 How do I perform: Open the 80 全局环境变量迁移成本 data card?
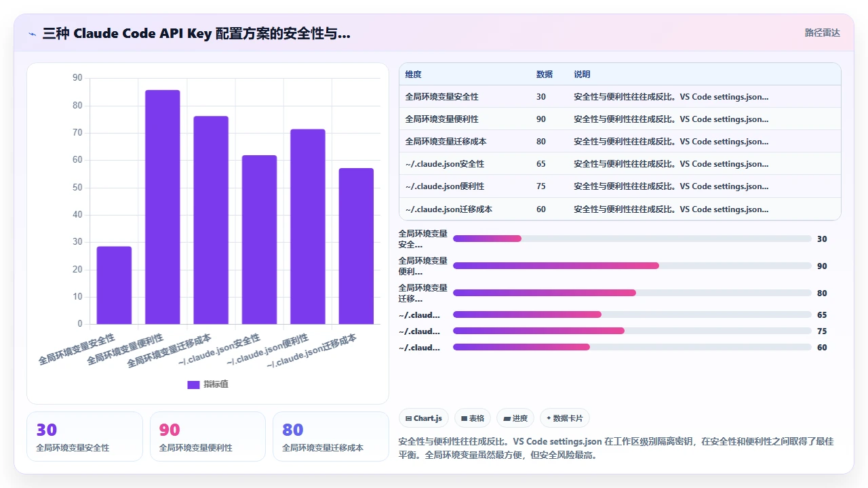coord(331,436)
